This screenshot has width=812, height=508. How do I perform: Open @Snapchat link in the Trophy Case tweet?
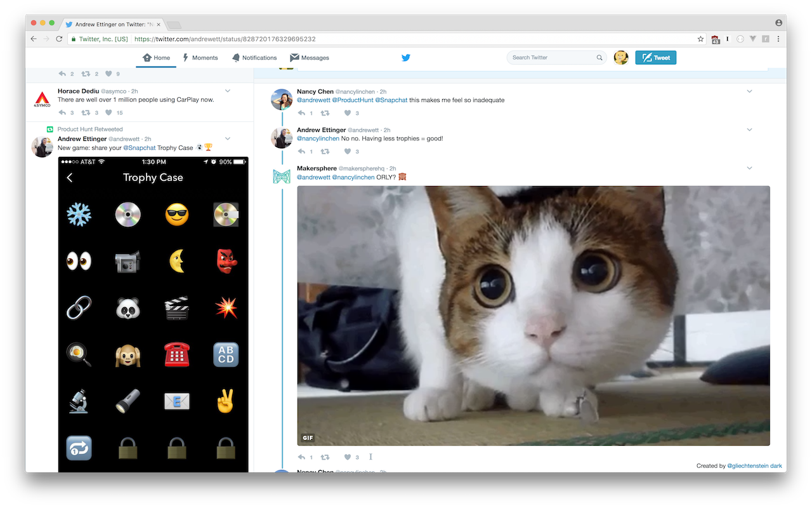click(139, 148)
